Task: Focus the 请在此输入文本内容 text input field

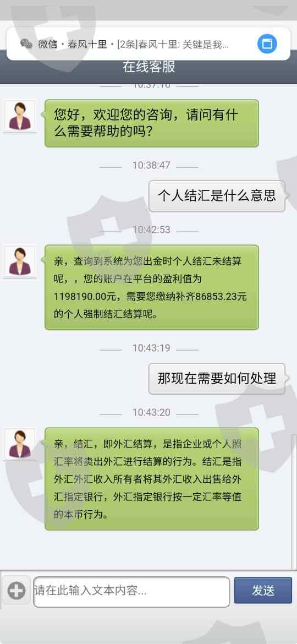Action: [131, 592]
